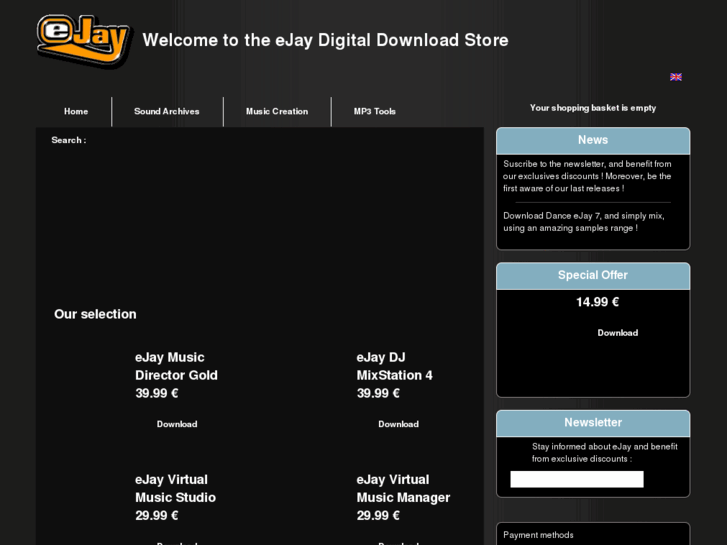Click the 29.99 € price under Virtual Music Studio
The width and height of the screenshot is (727, 545).
[x=157, y=515]
